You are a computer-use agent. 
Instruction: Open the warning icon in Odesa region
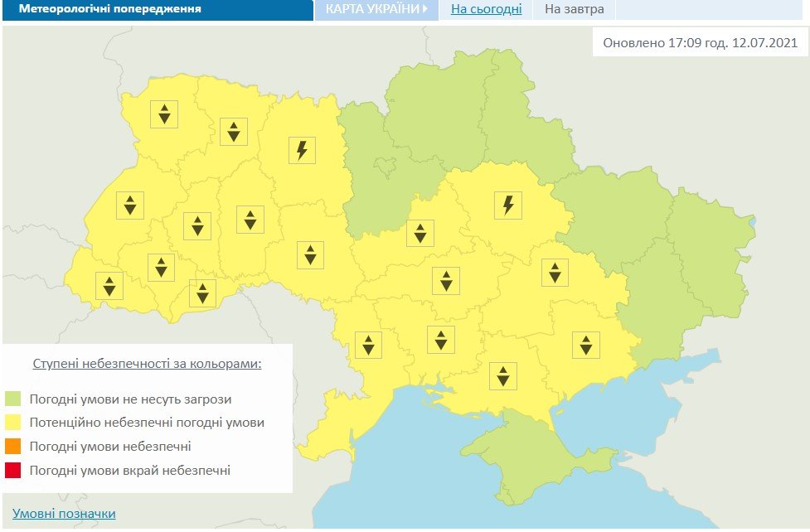(x=367, y=343)
